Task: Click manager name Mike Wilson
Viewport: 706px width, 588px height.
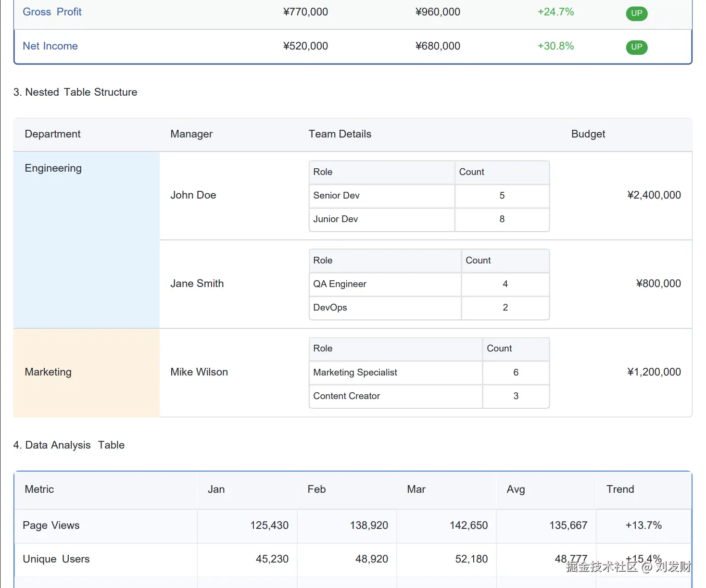Action: tap(199, 372)
